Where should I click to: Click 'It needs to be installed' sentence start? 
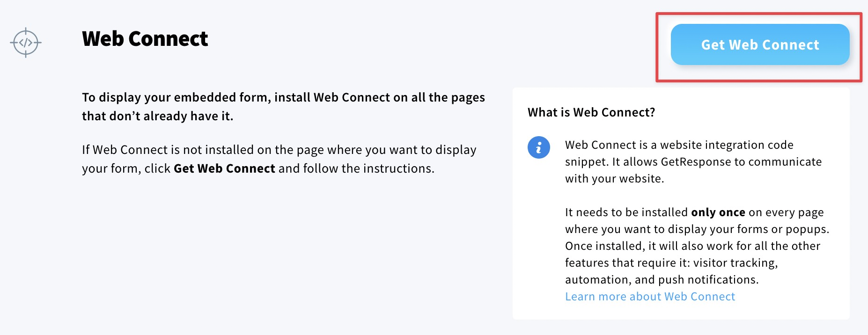coord(626,212)
